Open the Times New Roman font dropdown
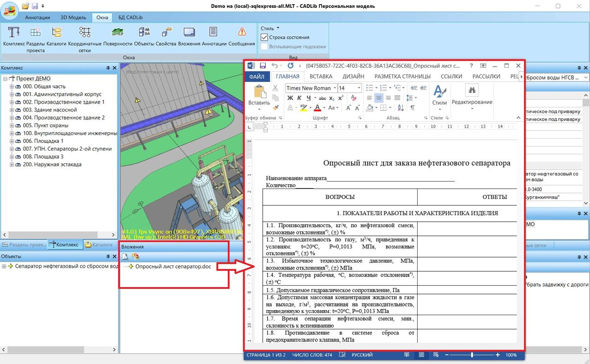The height and width of the screenshot is (364, 590). (335, 88)
